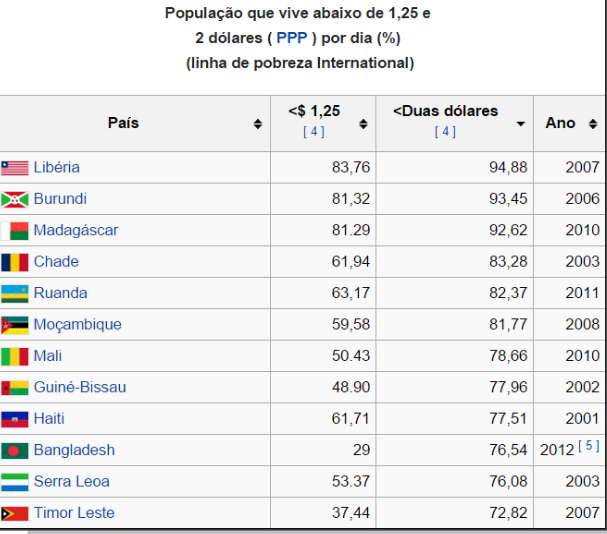The image size is (607, 534).
Task: Click footnote [4] under Duas dólares header
Action: coord(445,132)
